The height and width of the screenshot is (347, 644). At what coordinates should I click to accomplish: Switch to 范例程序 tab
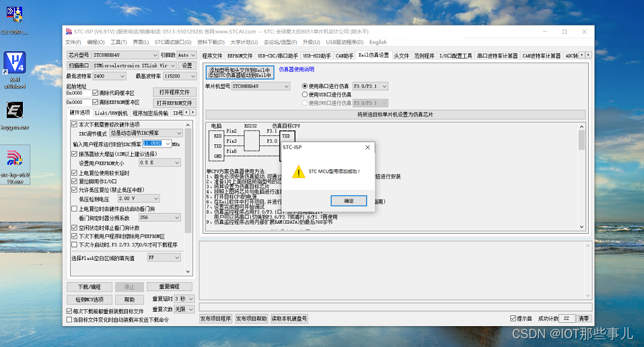[x=424, y=56]
